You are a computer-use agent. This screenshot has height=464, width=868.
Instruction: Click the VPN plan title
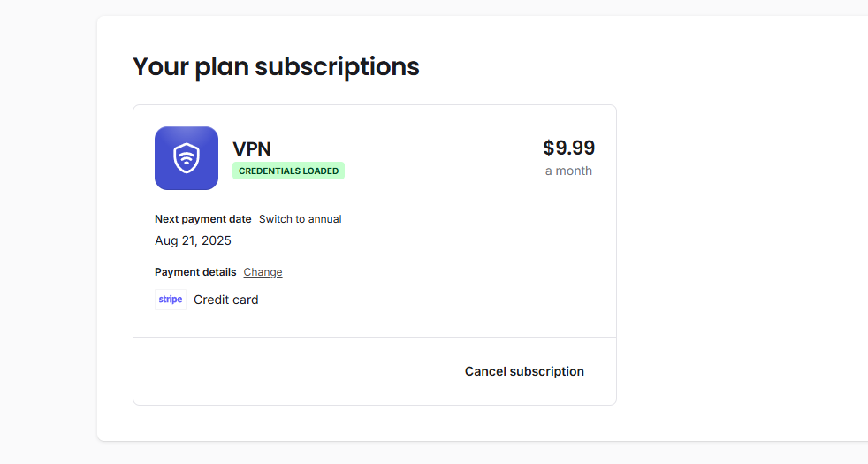252,149
